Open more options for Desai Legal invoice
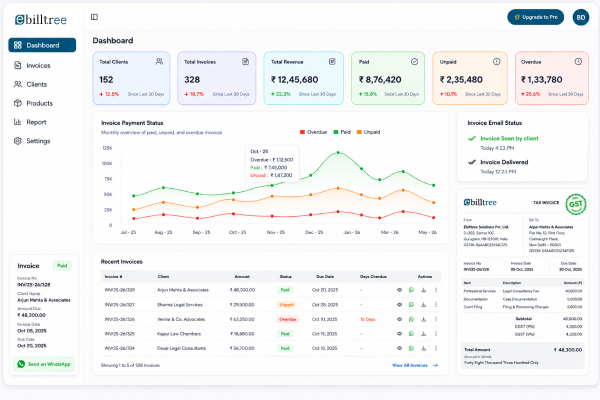 pyautogui.click(x=436, y=348)
